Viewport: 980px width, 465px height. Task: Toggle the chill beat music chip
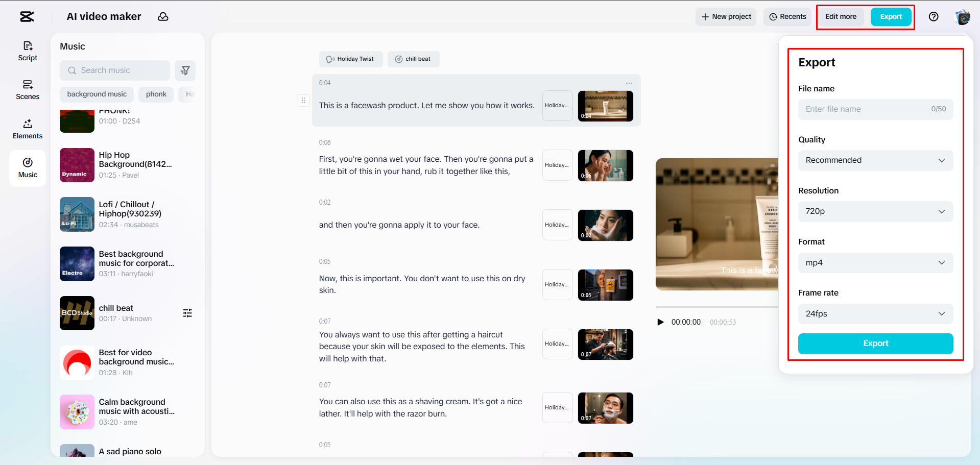click(413, 59)
